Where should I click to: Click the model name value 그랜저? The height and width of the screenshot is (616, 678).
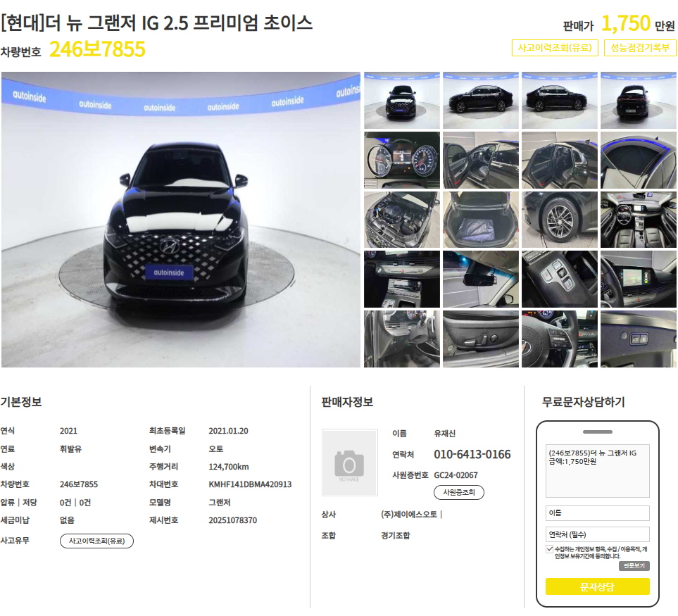(219, 503)
